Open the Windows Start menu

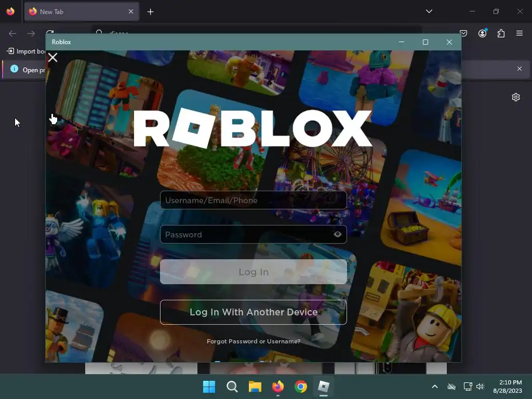pos(209,387)
